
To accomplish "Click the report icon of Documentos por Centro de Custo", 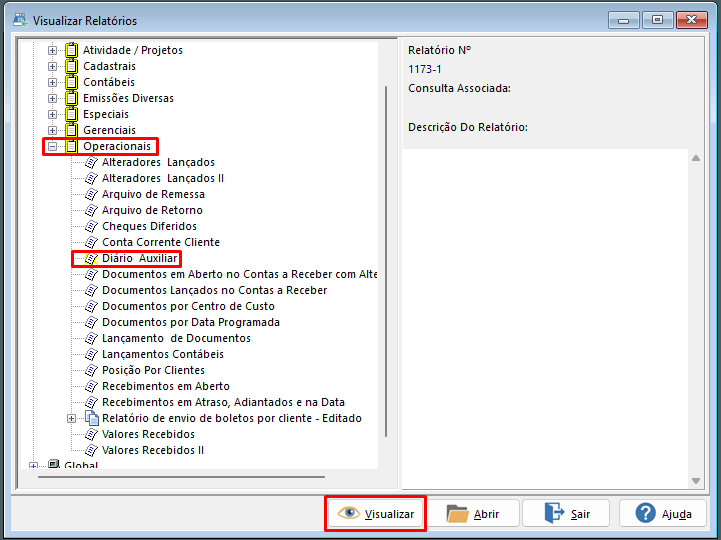I will coord(92,306).
